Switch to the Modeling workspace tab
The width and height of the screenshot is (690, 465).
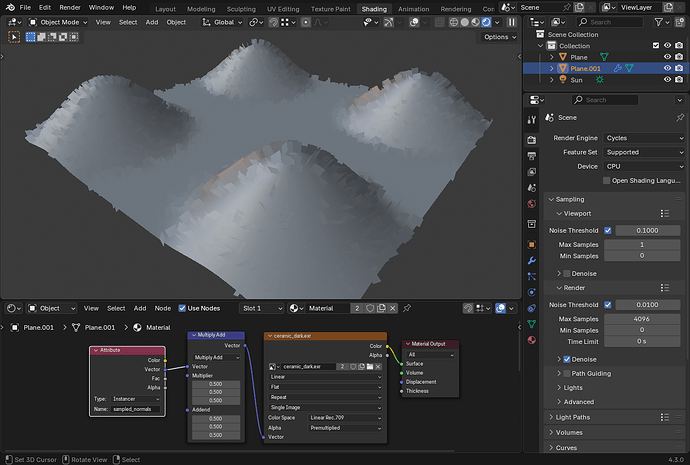[201, 9]
